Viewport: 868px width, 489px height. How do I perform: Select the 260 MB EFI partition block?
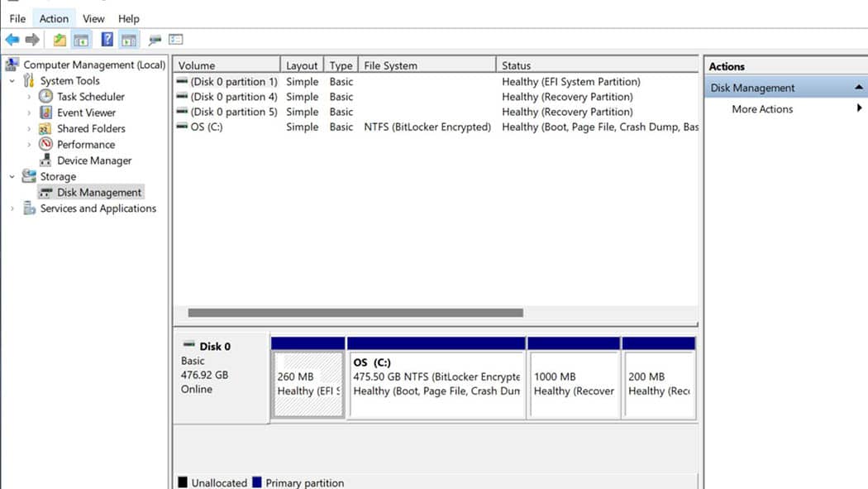[x=308, y=378]
